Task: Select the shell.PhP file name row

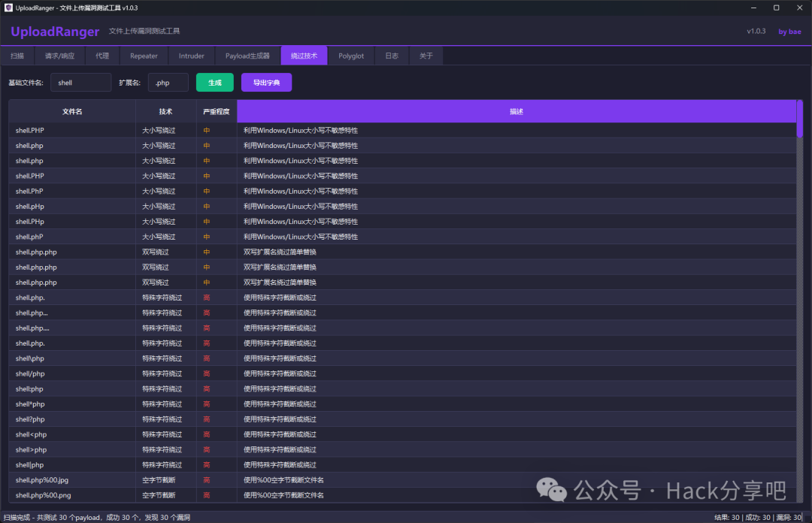Action: (402, 191)
